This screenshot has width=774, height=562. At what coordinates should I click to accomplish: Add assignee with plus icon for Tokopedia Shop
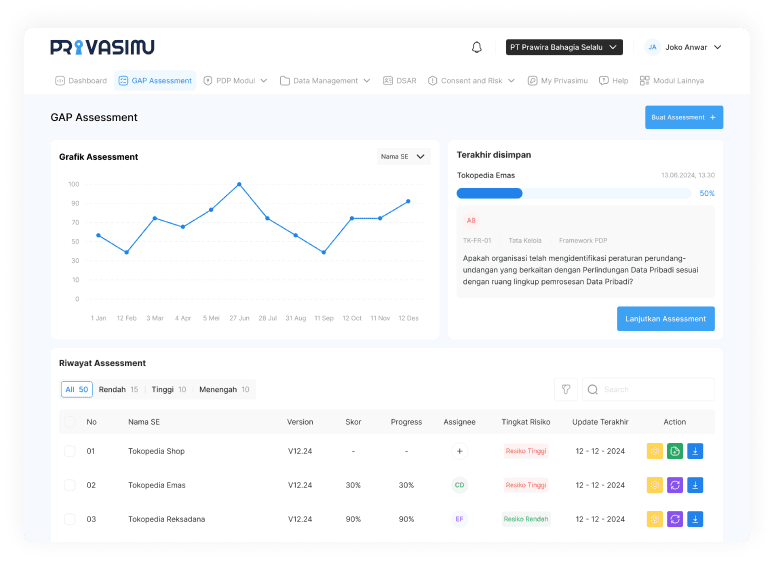(x=460, y=451)
